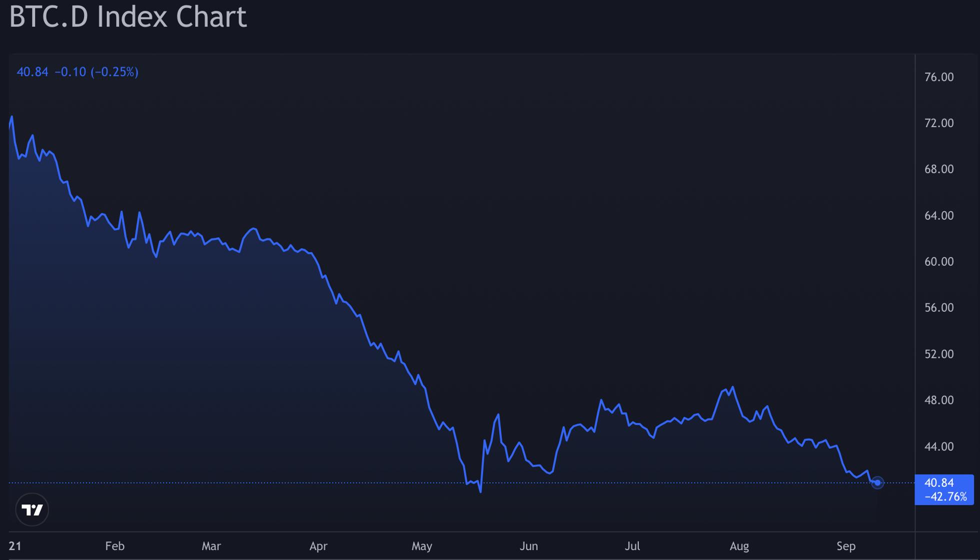Select the Aug label on time axis
Viewport: 980px width, 560px height.
[x=739, y=546]
